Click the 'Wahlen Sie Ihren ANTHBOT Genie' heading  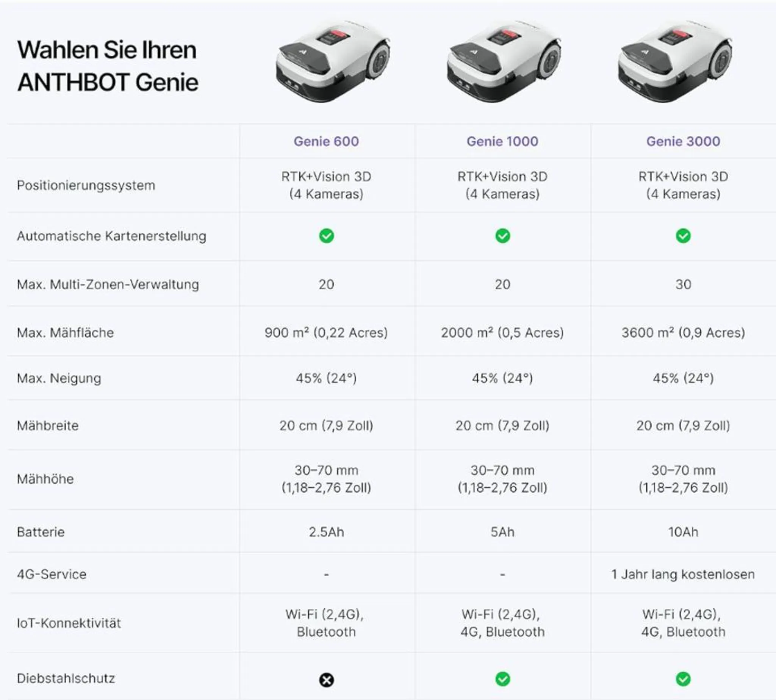coord(107,66)
